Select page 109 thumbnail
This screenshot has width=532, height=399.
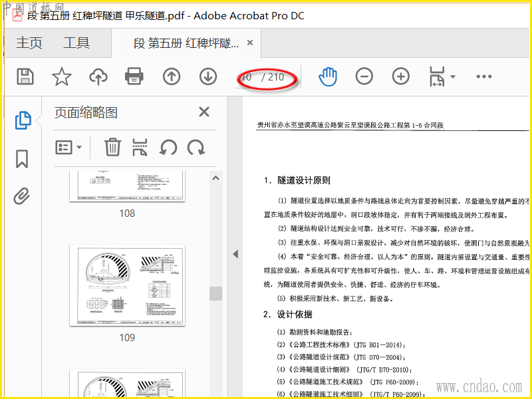click(127, 285)
